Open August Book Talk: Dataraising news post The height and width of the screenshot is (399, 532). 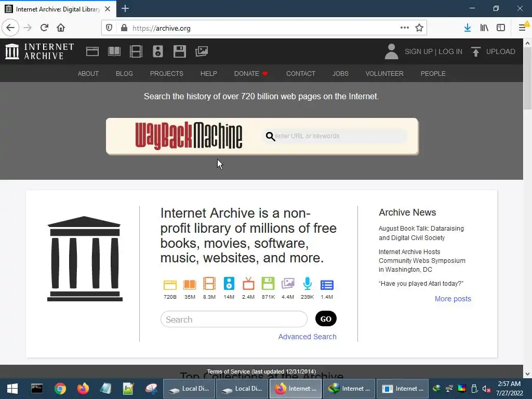pos(421,233)
